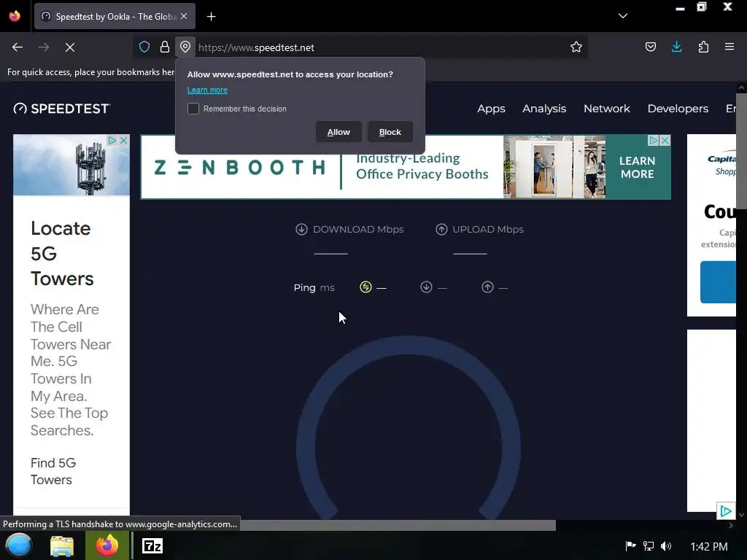Click the SPEEDTEST logo

(61, 109)
